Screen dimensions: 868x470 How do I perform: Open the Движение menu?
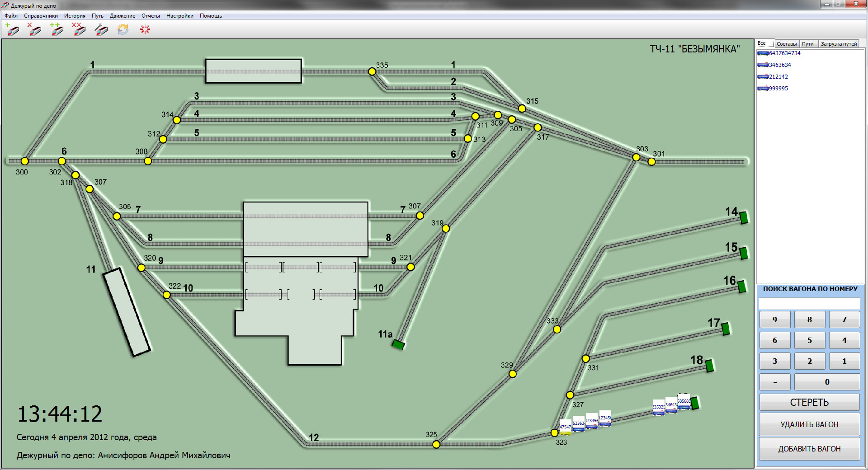point(122,16)
